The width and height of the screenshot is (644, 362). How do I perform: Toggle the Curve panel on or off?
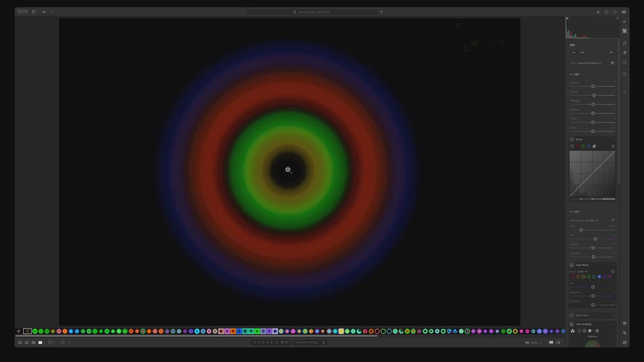[572, 139]
